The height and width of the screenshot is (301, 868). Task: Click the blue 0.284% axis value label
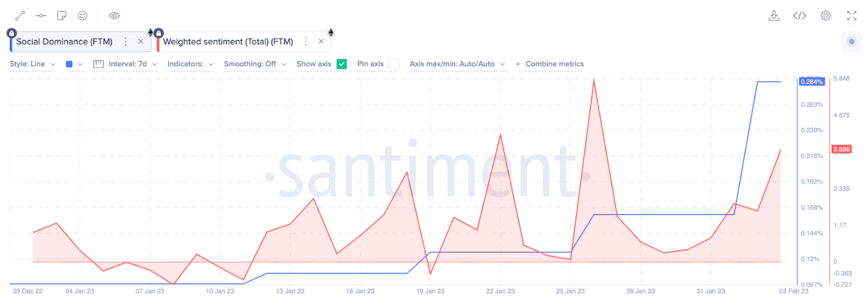pyautogui.click(x=812, y=81)
